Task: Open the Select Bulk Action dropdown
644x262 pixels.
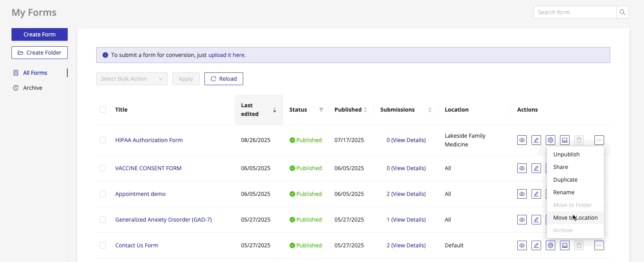Action: (131, 79)
